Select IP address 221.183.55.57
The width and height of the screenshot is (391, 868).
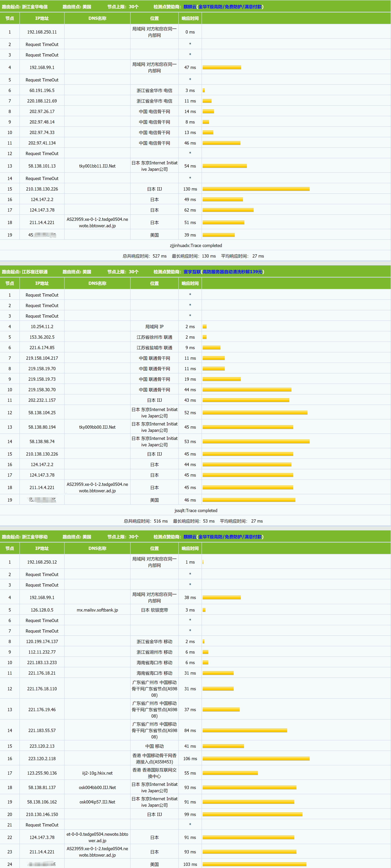(42, 731)
